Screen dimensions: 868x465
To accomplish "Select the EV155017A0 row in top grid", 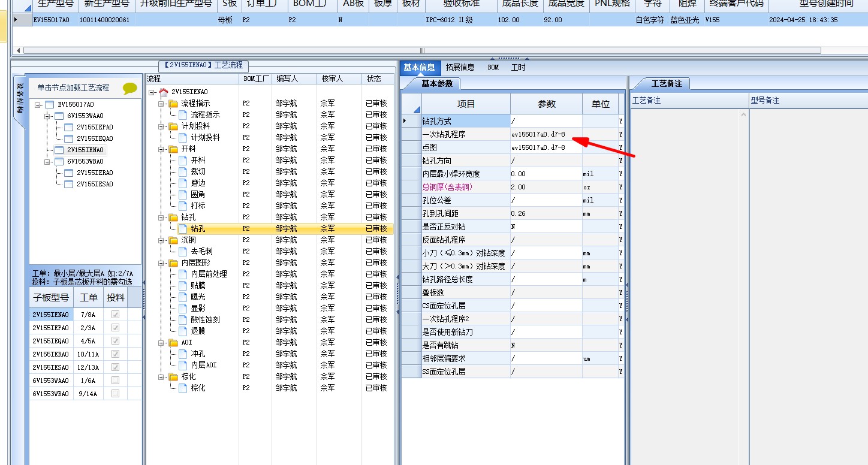I will [x=441, y=20].
